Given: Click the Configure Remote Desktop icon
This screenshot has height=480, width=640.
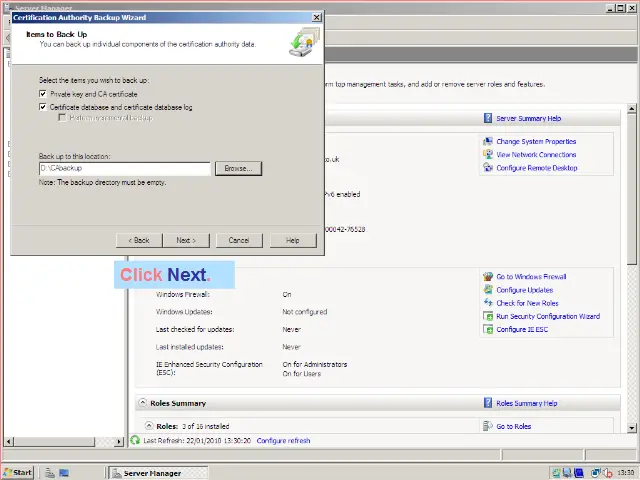Looking at the screenshot, I should coord(488,167).
